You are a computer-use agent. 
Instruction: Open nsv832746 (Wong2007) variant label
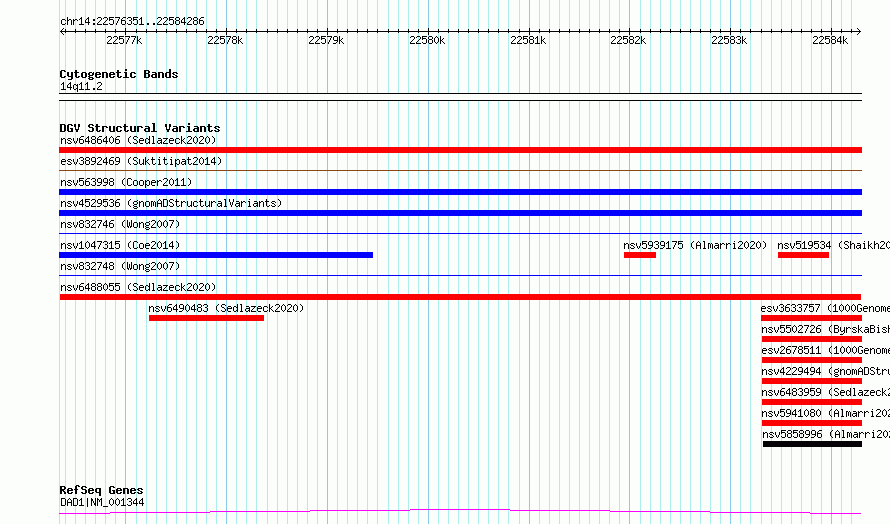120,224
